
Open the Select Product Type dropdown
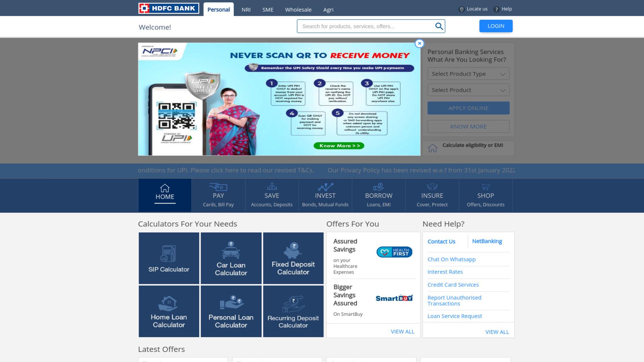coord(468,74)
